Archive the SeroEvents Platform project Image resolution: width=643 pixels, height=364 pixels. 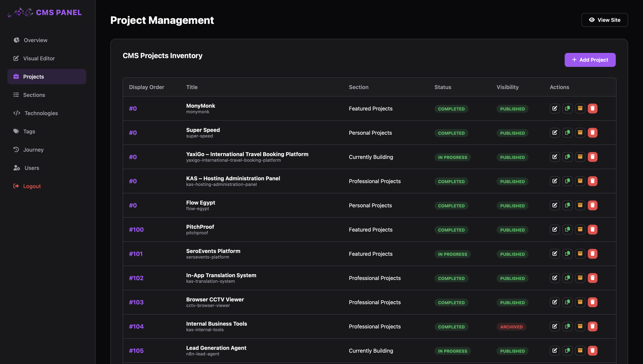pyautogui.click(x=580, y=254)
